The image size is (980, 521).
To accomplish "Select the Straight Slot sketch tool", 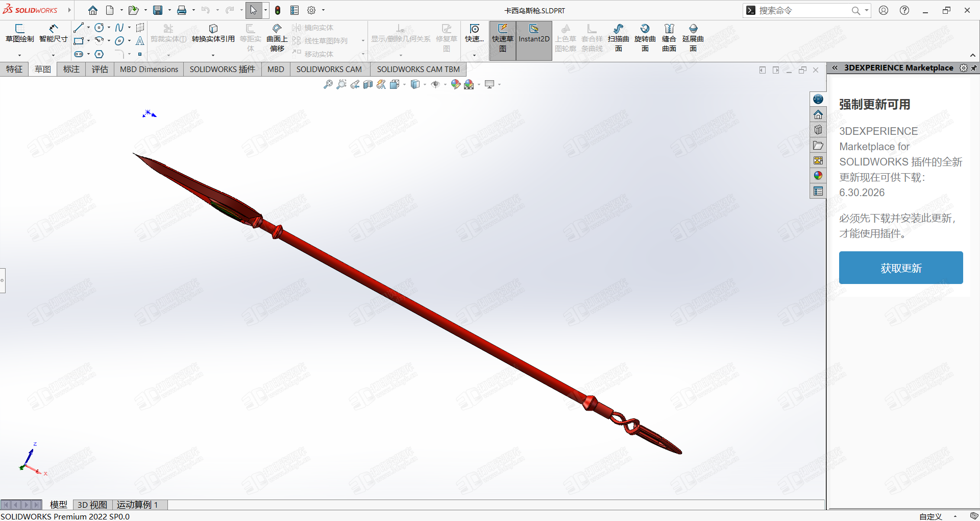I will click(79, 54).
